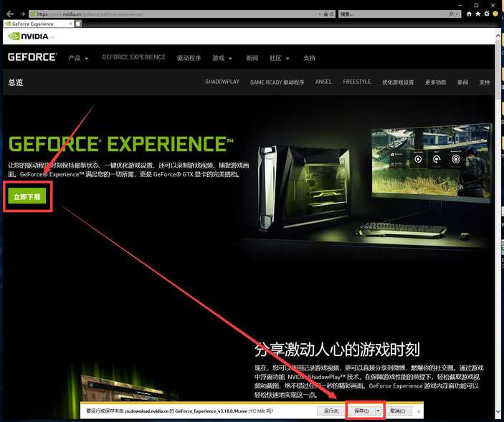Click the GEFORCE logo in navigation
The height and width of the screenshot is (422, 504).
32,57
